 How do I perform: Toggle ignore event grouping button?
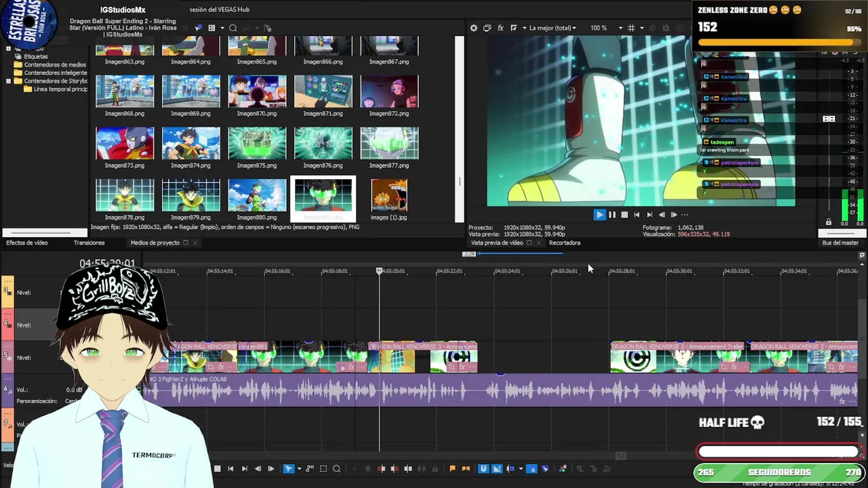coord(545,468)
